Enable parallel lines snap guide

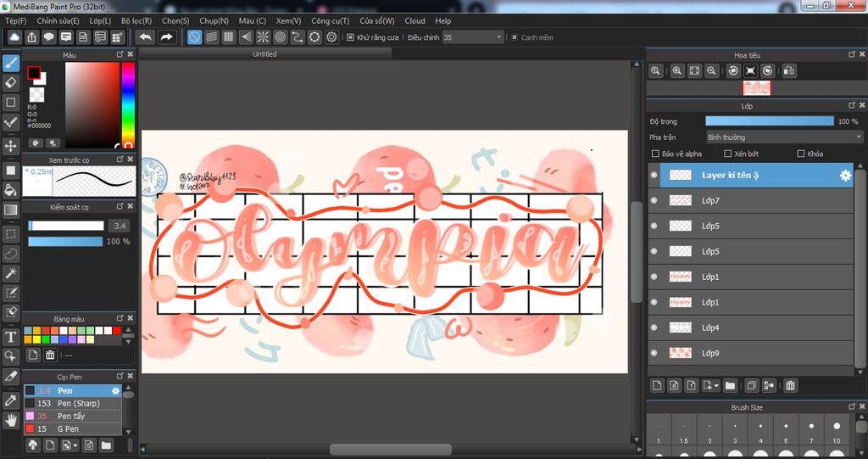[211, 37]
